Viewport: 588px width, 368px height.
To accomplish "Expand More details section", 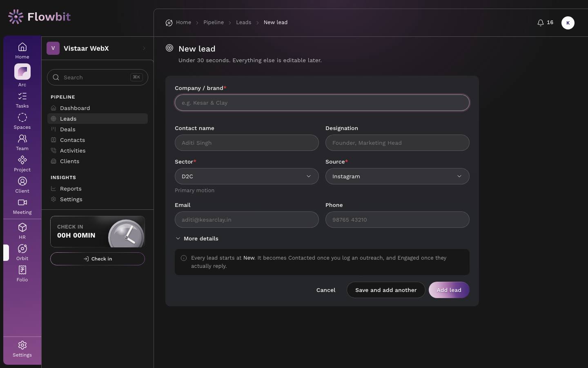I will (197, 238).
